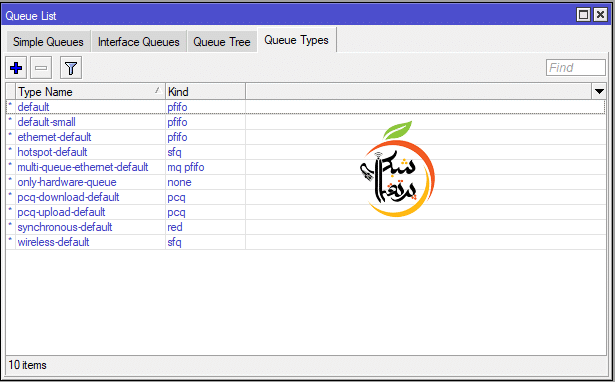Add a new queue type with plus icon
615x382 pixels.
pos(16,68)
